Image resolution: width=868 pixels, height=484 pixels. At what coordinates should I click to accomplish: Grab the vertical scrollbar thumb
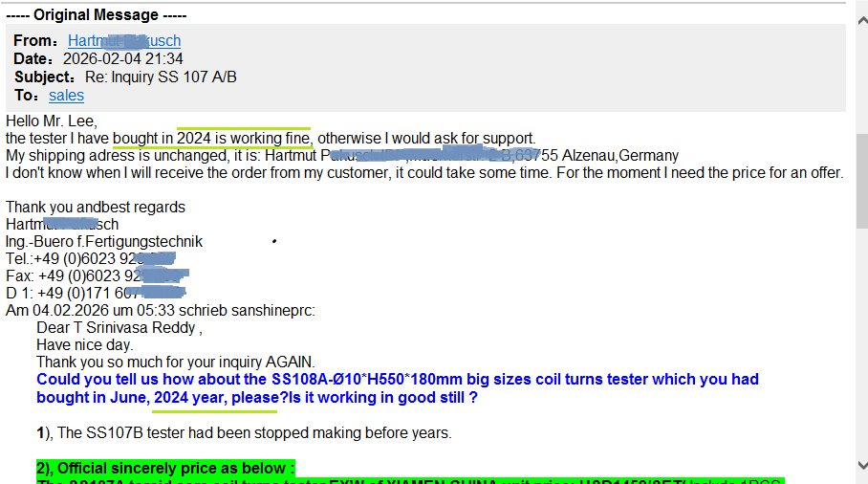tap(860, 180)
